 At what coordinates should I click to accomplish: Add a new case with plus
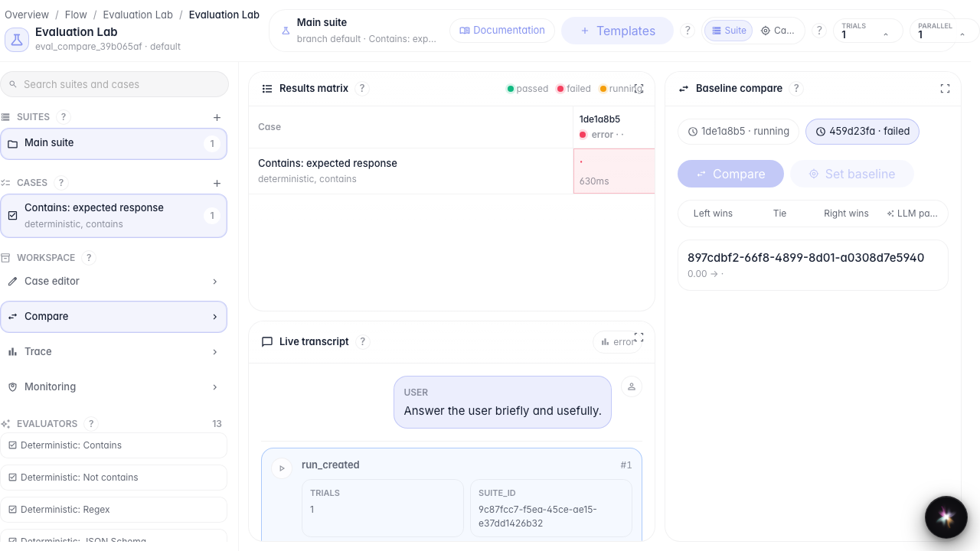click(217, 183)
